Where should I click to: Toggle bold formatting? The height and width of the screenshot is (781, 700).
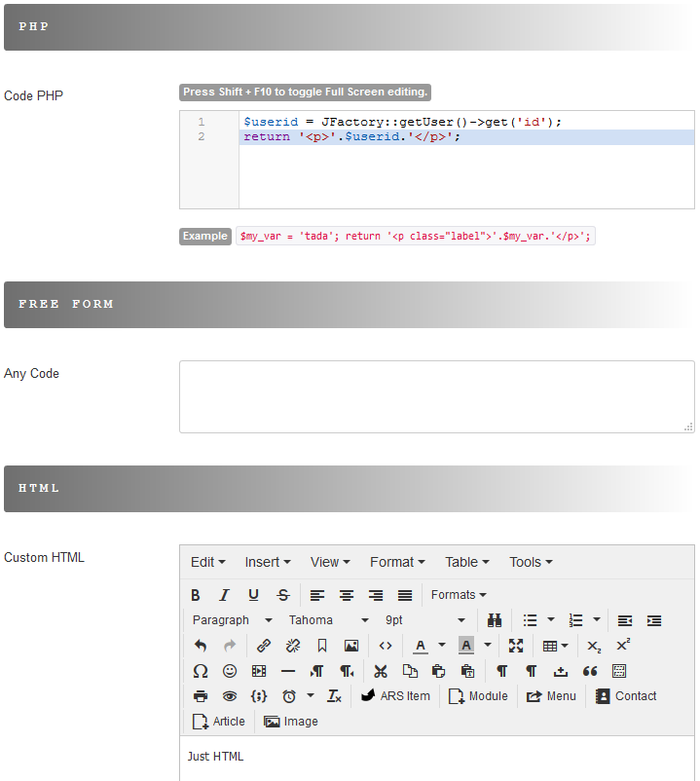click(x=196, y=595)
